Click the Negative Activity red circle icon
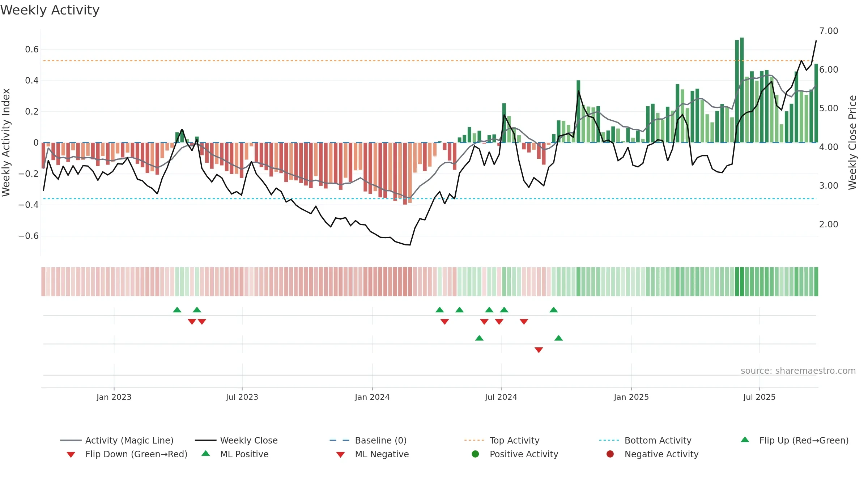This screenshot has height=488, width=868. (x=610, y=454)
